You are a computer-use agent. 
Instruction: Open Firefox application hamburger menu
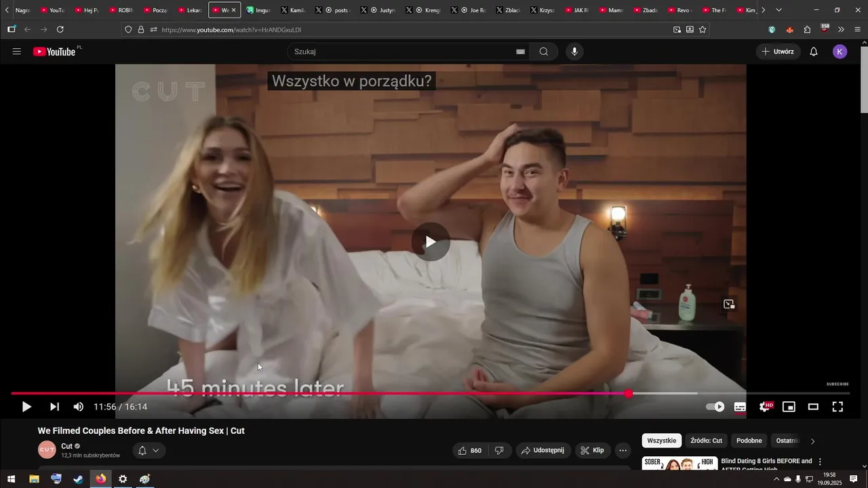858,30
